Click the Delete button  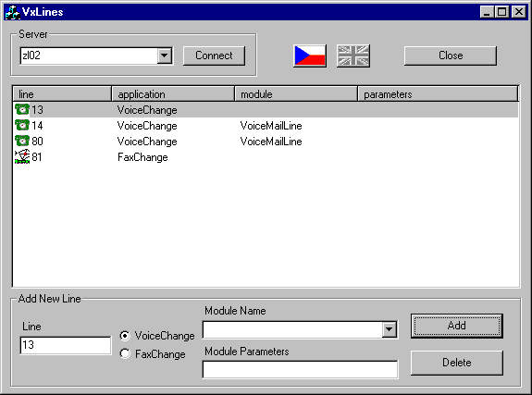(x=457, y=363)
